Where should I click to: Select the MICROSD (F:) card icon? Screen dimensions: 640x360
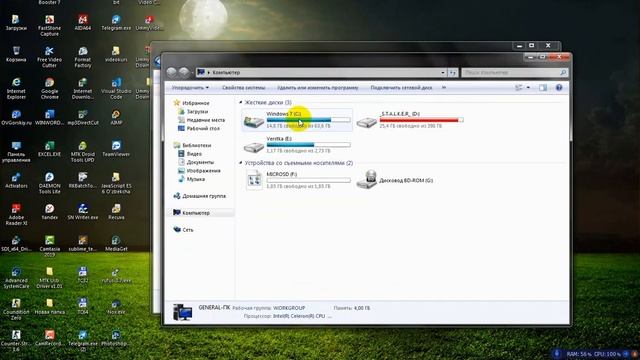[254, 180]
